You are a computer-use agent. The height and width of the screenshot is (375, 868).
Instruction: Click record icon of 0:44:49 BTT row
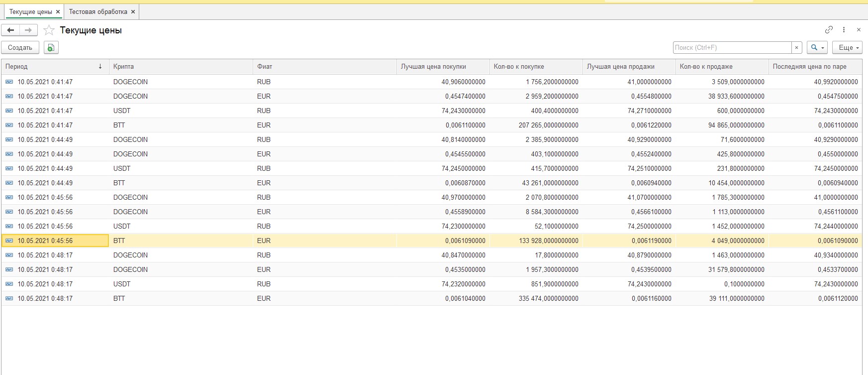[9, 183]
